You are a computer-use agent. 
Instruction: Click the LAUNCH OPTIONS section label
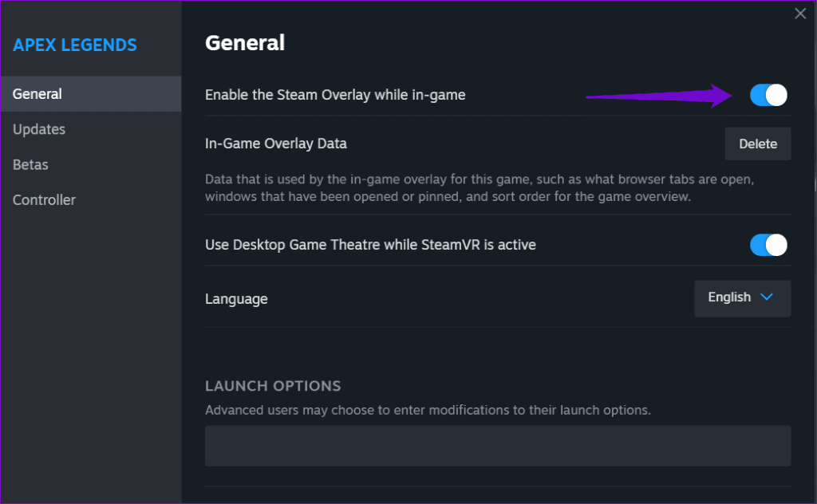point(273,385)
